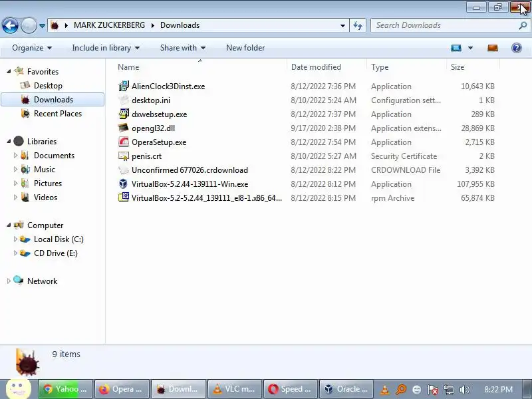
Task: Sort files by Name column
Action: (128, 67)
